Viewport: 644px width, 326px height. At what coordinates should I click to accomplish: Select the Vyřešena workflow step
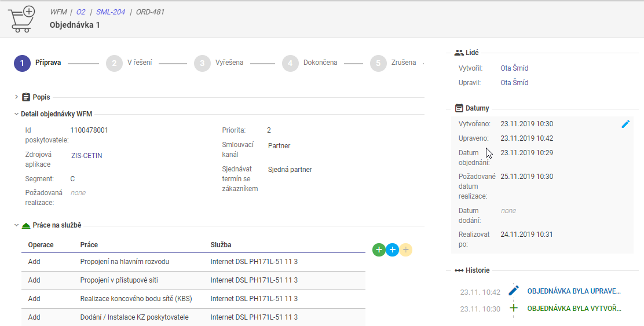point(218,63)
